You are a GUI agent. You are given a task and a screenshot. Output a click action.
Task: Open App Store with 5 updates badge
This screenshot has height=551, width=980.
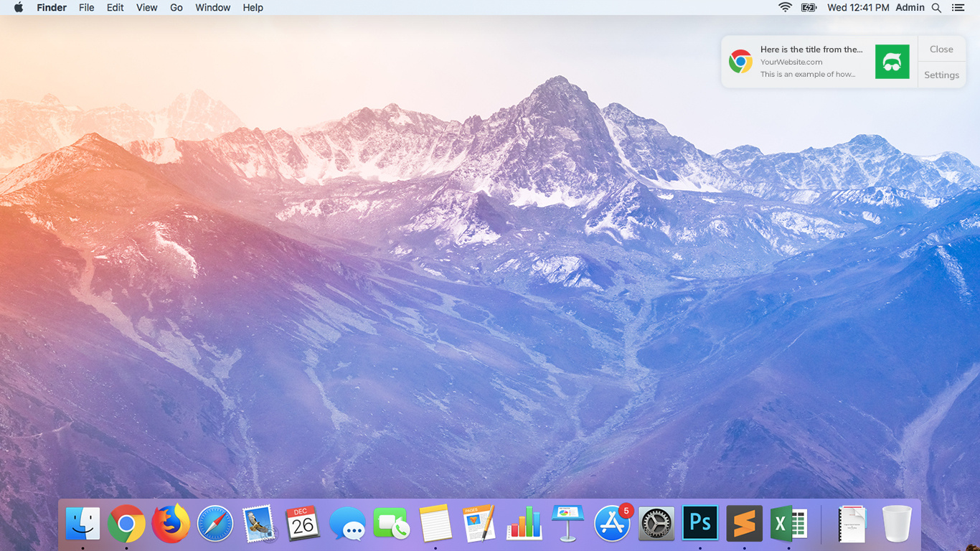612,524
